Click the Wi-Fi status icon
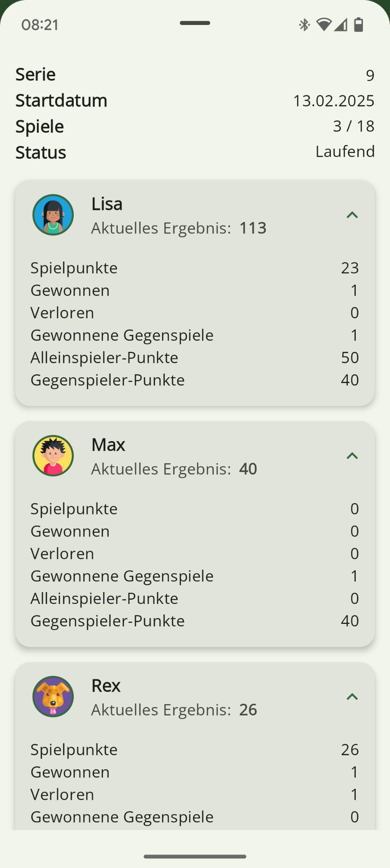This screenshot has height=868, width=390. pos(324,25)
